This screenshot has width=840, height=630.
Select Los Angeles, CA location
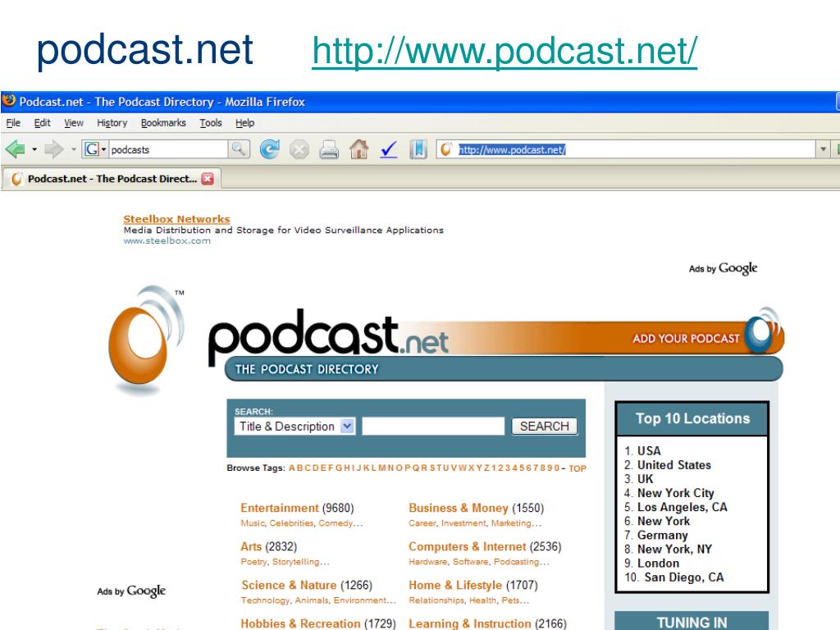point(682,507)
